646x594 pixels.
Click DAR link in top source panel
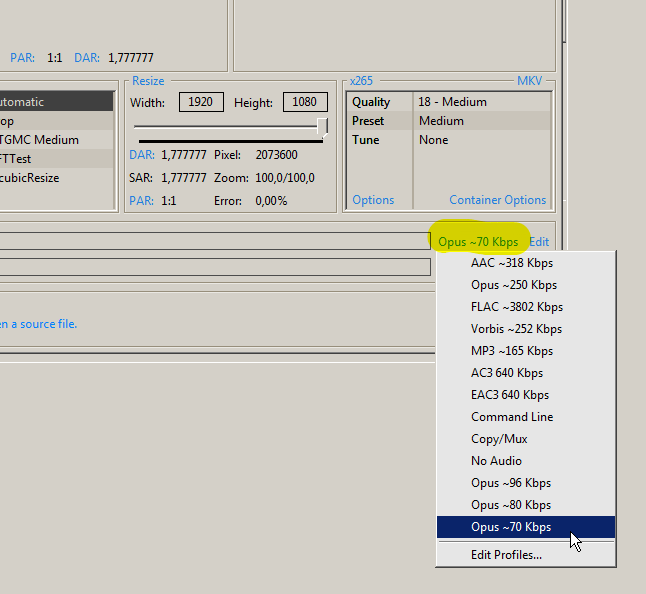pyautogui.click(x=87, y=58)
